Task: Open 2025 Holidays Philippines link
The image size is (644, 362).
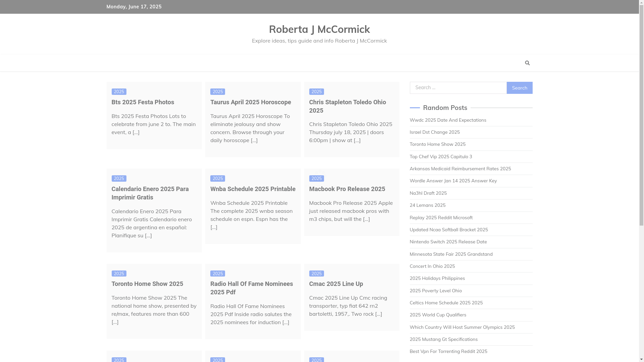Action: 437,278
